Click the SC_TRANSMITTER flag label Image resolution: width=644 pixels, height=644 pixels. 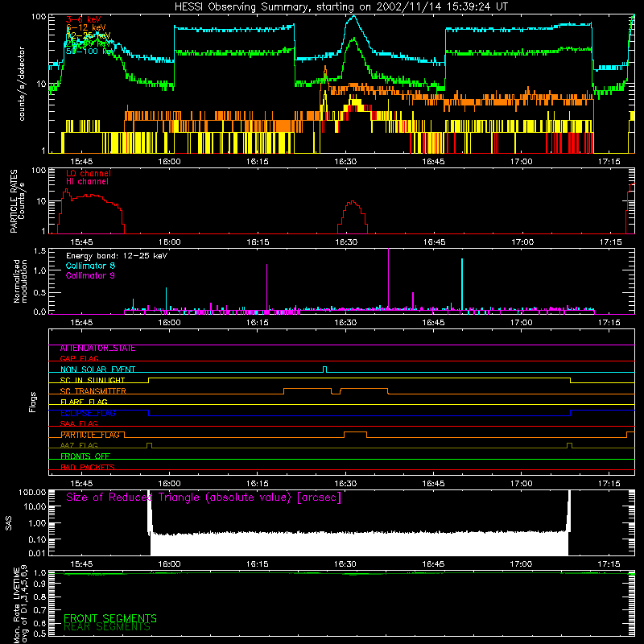pyautogui.click(x=93, y=391)
